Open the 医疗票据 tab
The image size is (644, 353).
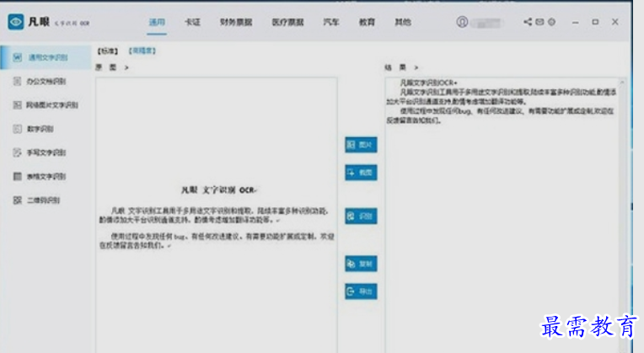point(288,22)
